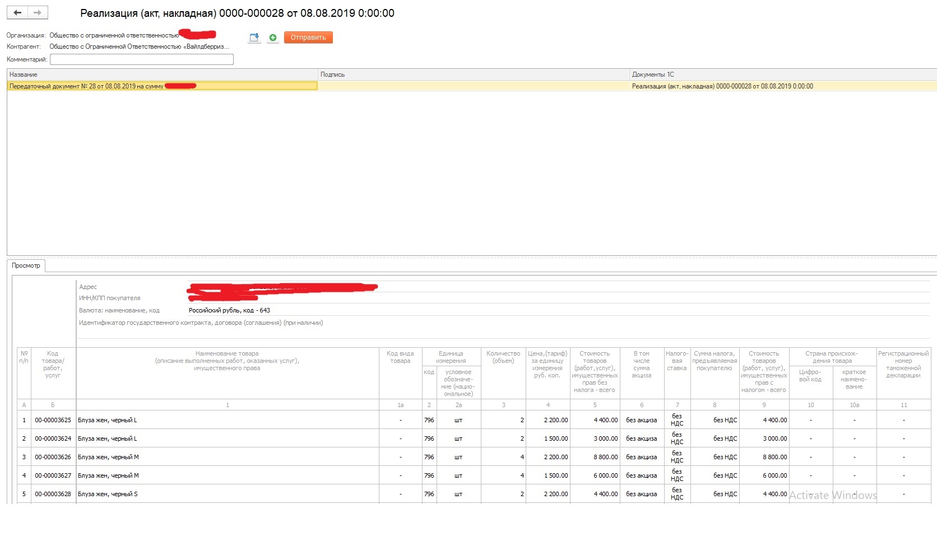Click the green plus add icon
This screenshot has height=560, width=937.
[273, 38]
